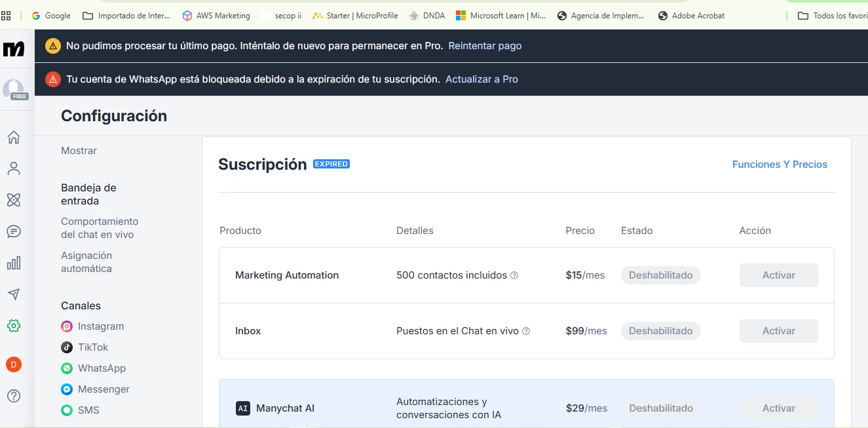Click the Manychat logo icon
This screenshot has width=868, height=428.
14,49
